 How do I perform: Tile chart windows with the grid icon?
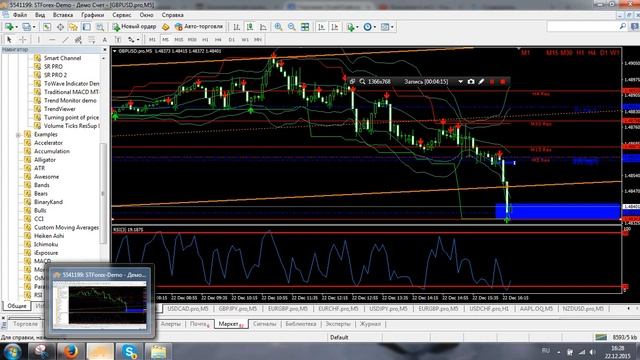pyautogui.click(x=305, y=27)
